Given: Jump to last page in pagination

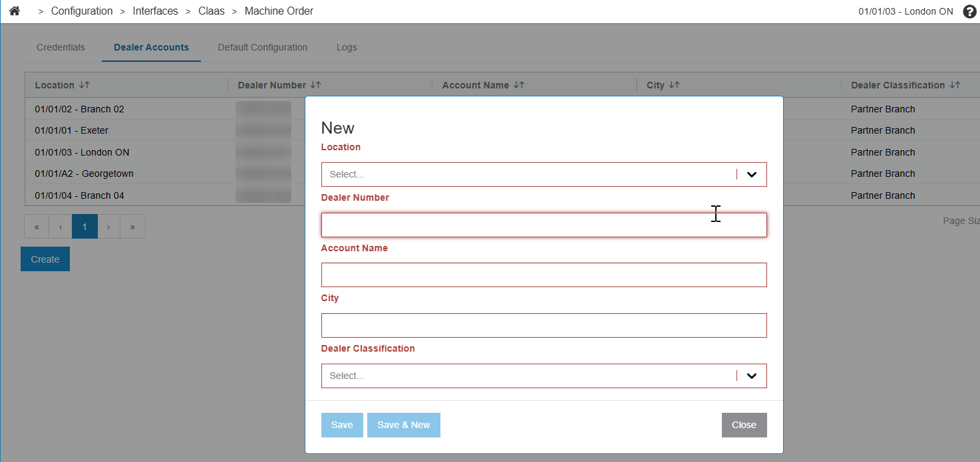Looking at the screenshot, I should 132,227.
